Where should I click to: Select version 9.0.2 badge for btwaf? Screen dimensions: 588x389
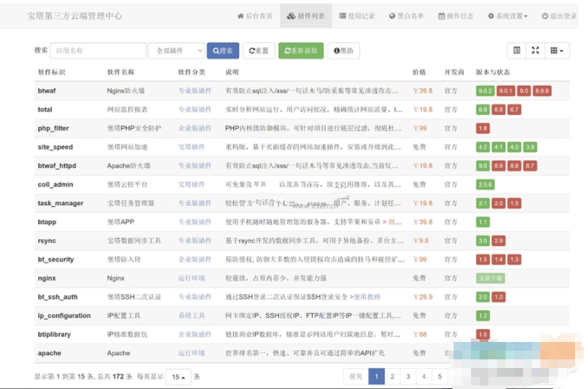[485, 91]
